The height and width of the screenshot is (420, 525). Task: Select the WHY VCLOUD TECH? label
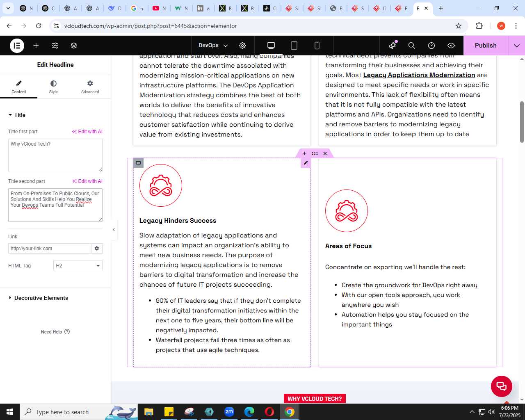click(x=315, y=399)
